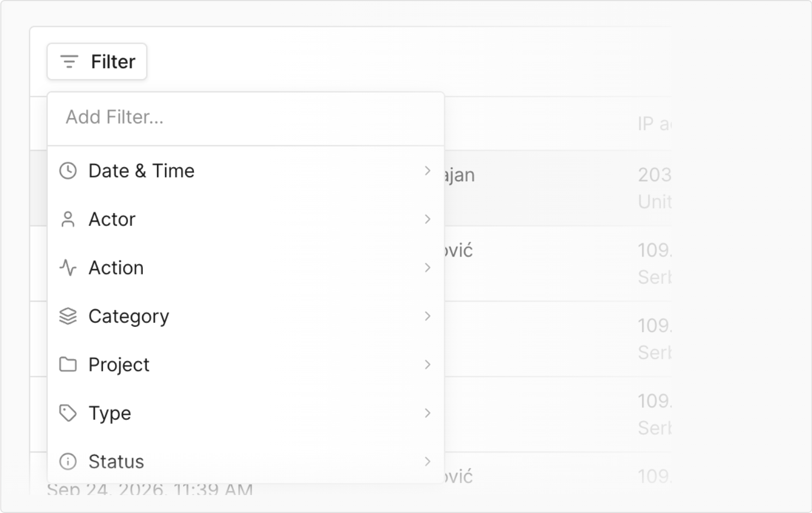Select the Project filter option
The image size is (812, 513).
pos(246,364)
